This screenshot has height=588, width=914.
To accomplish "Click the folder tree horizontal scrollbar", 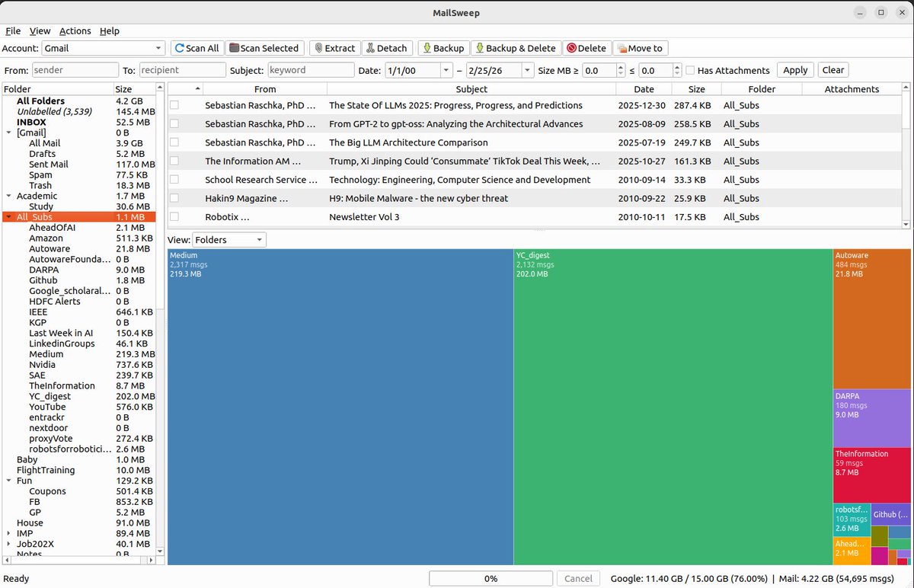I will click(79, 561).
